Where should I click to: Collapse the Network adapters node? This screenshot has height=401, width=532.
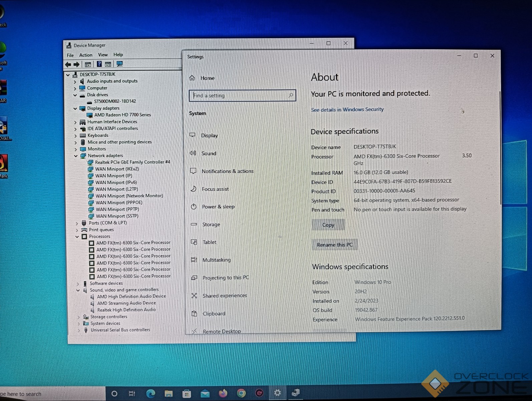[76, 156]
